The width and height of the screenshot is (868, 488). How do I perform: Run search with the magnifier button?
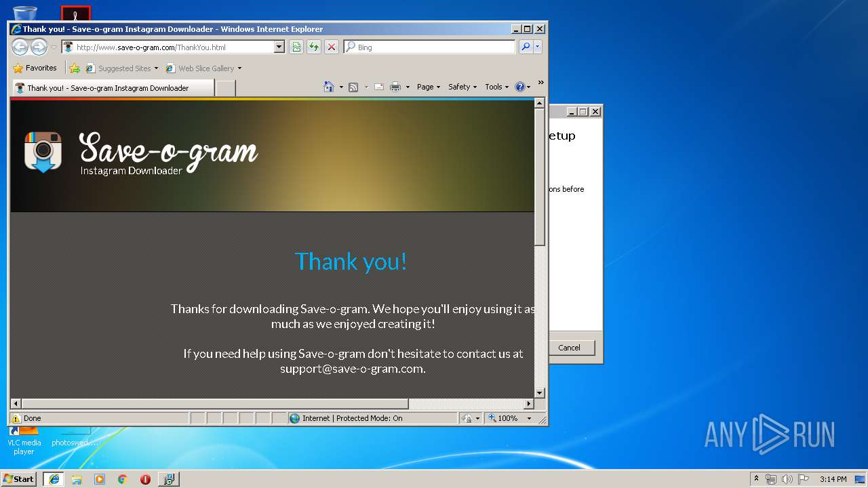pos(526,47)
